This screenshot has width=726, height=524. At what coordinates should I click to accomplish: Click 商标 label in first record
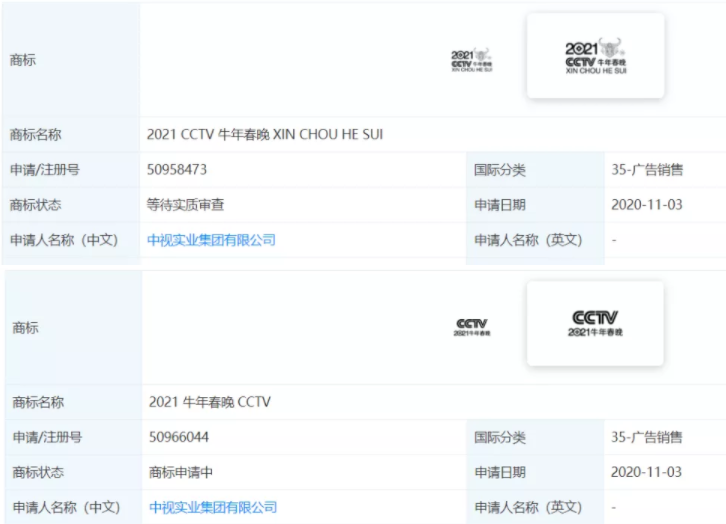point(23,60)
